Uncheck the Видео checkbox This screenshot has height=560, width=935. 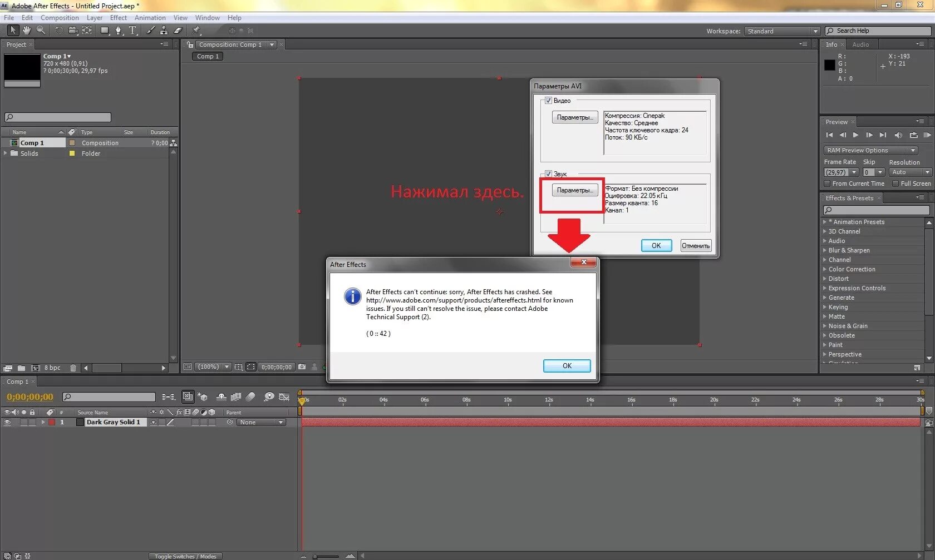click(x=548, y=101)
